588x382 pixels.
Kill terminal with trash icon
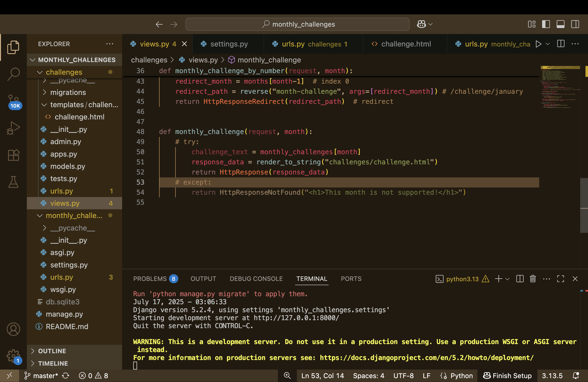[x=533, y=279]
